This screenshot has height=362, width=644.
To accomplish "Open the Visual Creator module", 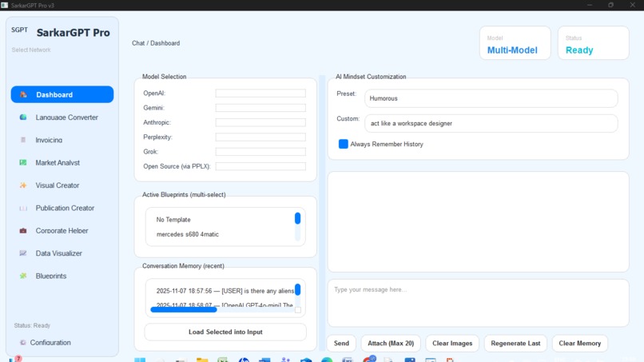I will tap(62, 185).
